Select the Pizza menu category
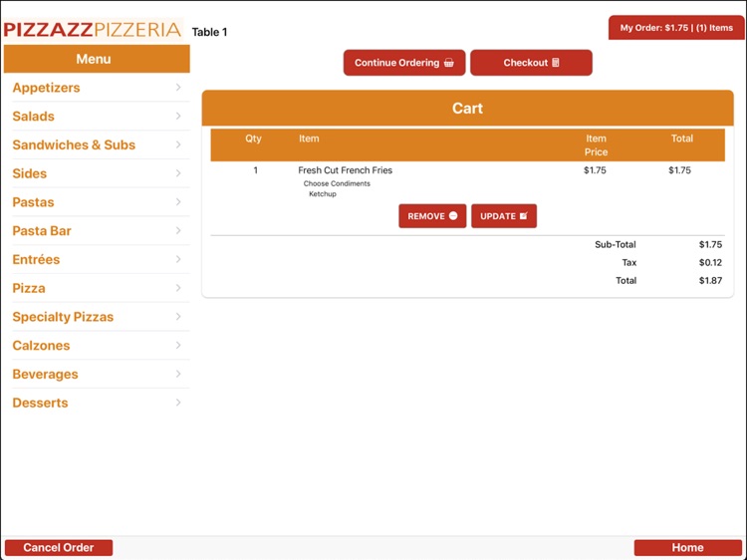The height and width of the screenshot is (560, 747). tap(97, 288)
